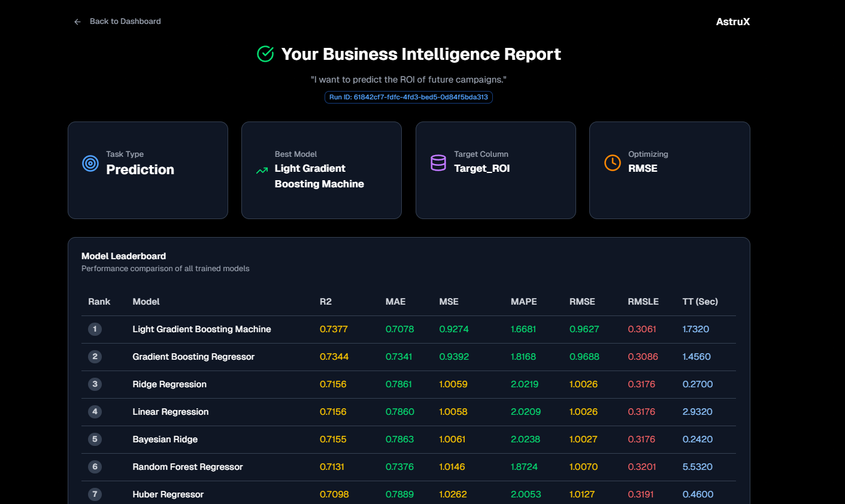Click the Optimizing clock icon
Image resolution: width=845 pixels, height=504 pixels.
point(612,163)
